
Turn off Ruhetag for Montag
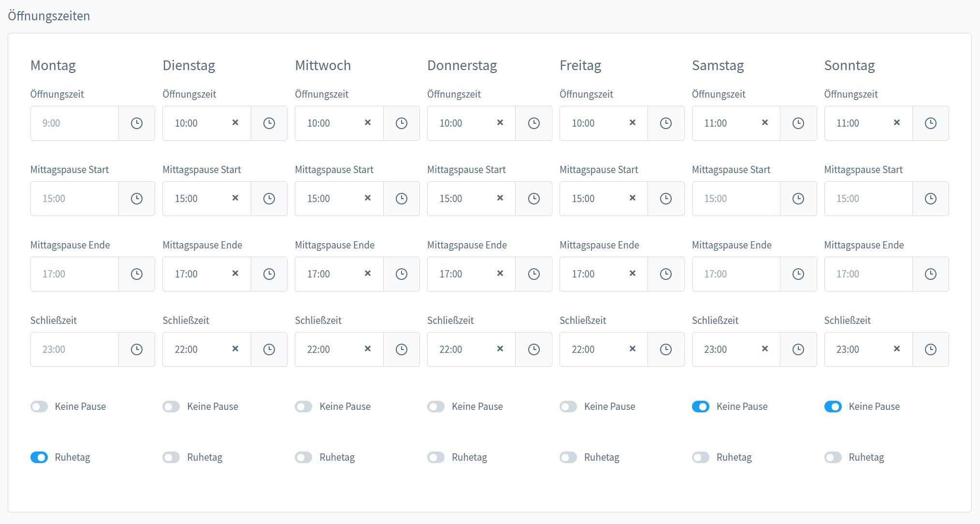click(39, 457)
